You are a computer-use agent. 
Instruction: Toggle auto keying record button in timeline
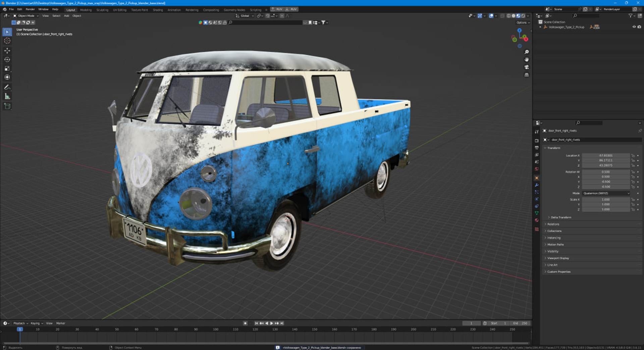coord(245,323)
